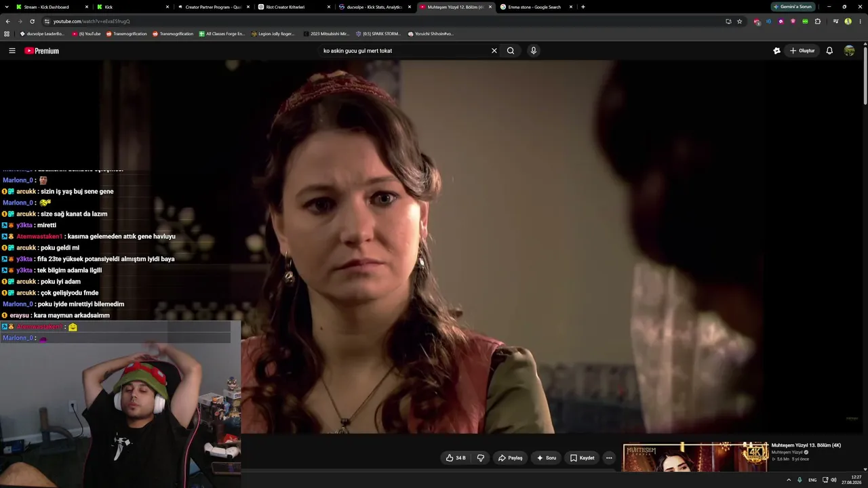Open the YouTube guide hamburger menu
This screenshot has height=488, width=868.
[12, 51]
